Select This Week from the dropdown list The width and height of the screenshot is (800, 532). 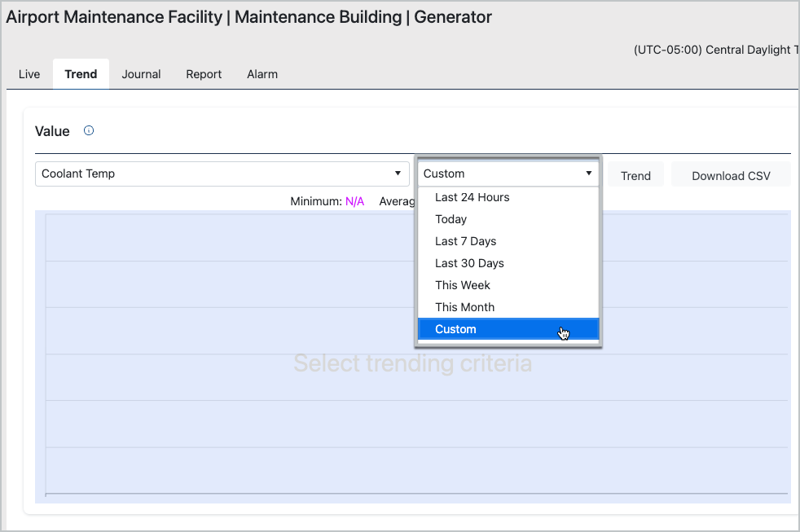coord(462,285)
